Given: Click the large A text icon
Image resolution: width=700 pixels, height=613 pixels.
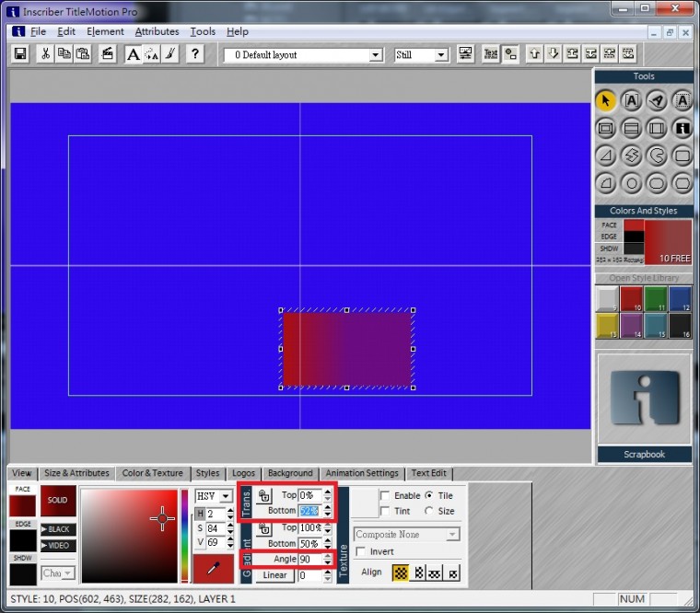Looking at the screenshot, I should 133,54.
